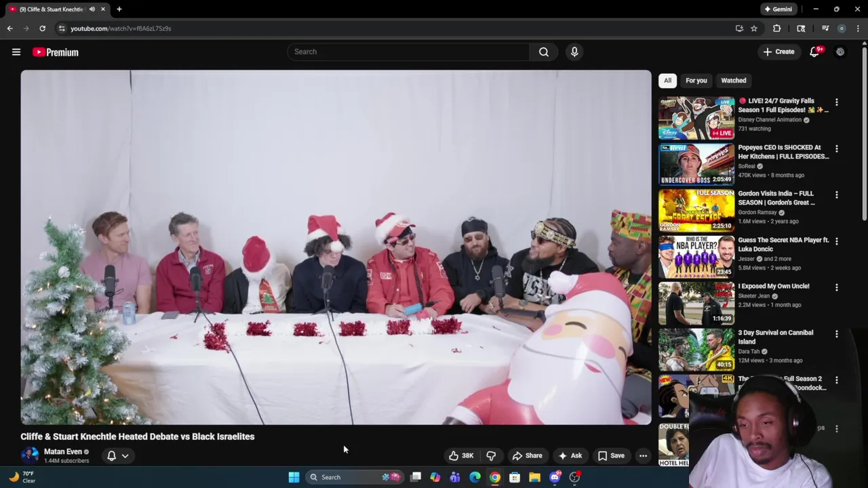Open Chrome media controls icon

click(x=825, y=28)
